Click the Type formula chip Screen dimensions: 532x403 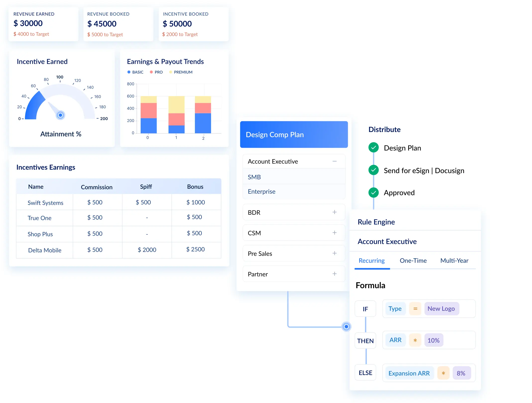(395, 309)
